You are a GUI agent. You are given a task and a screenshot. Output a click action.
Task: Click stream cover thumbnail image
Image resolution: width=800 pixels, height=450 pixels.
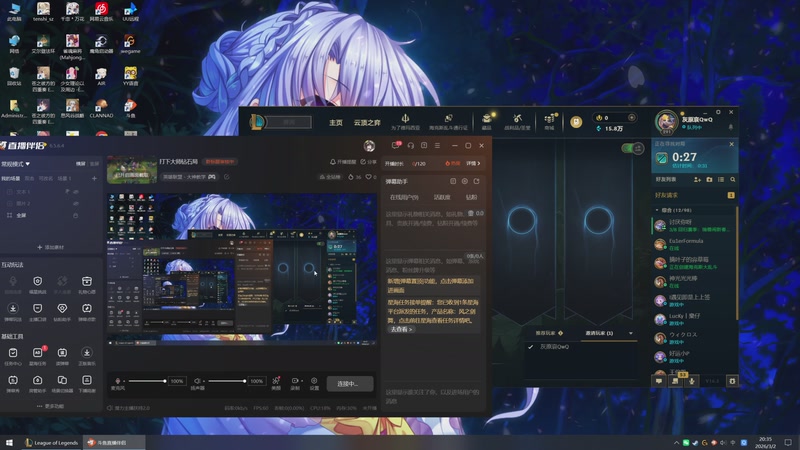[x=132, y=170]
